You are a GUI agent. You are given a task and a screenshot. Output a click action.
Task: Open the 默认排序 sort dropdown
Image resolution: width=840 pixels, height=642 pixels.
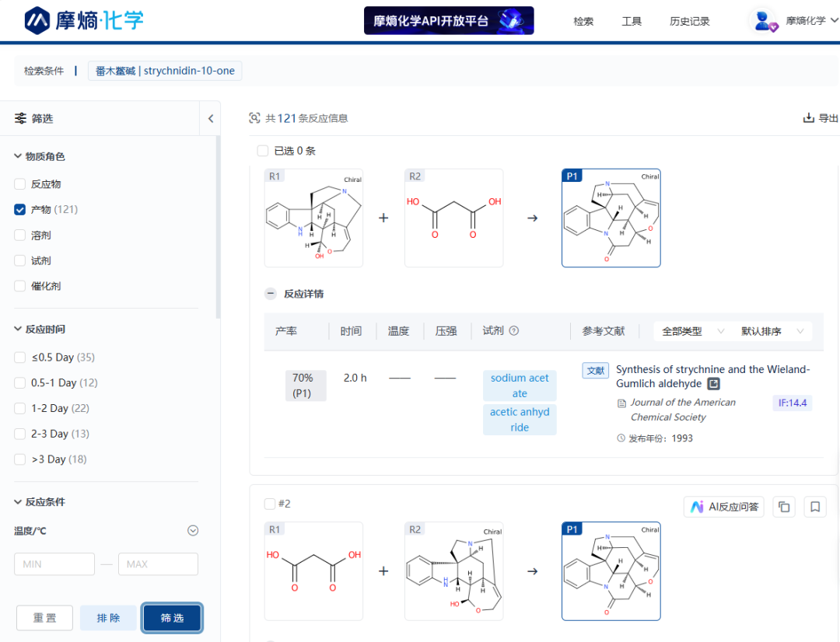[772, 331]
